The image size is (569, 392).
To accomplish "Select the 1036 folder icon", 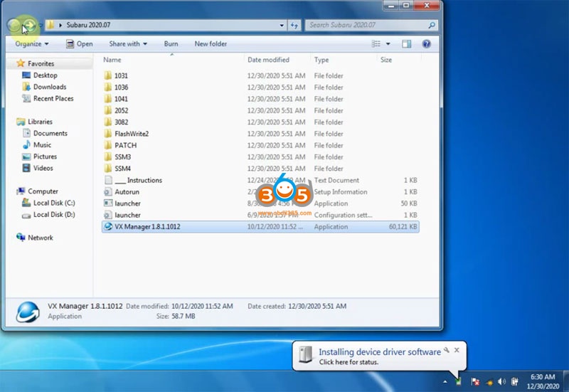I will tap(108, 87).
